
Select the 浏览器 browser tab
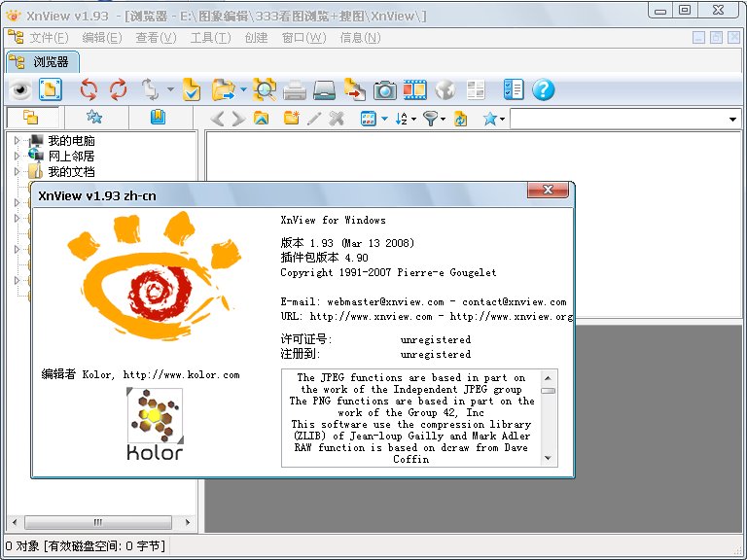pos(43,62)
